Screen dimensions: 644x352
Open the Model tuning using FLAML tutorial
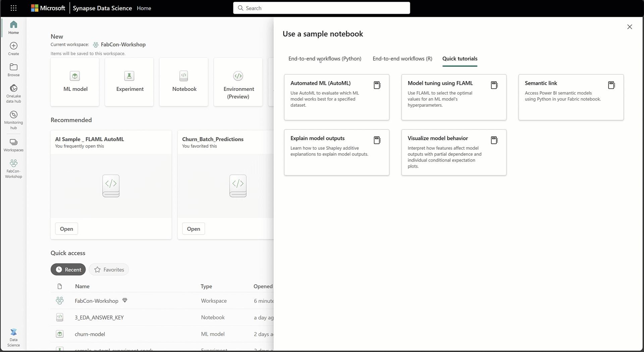[454, 97]
